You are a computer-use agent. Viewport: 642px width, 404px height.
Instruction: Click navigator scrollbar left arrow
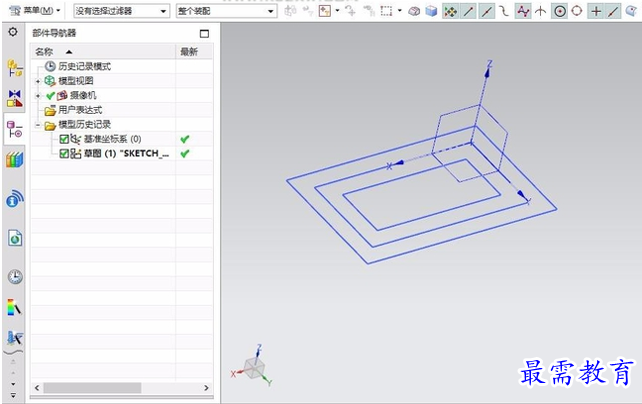point(37,388)
